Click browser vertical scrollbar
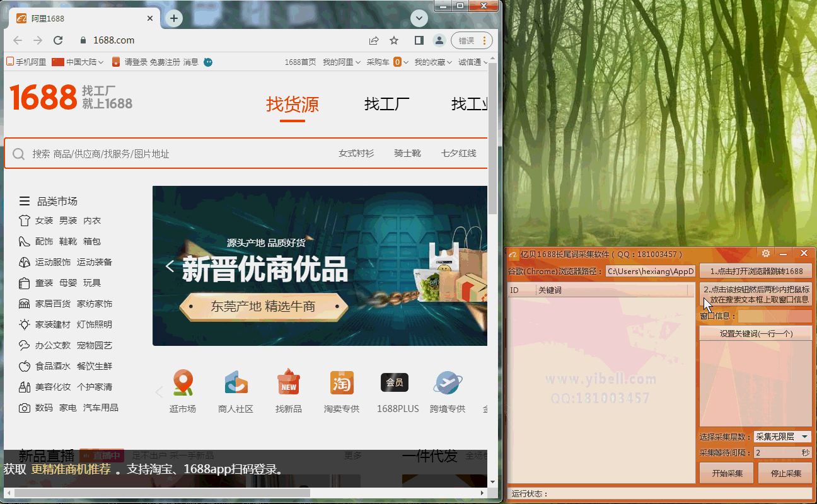This screenshot has height=504, width=817. tap(493, 139)
